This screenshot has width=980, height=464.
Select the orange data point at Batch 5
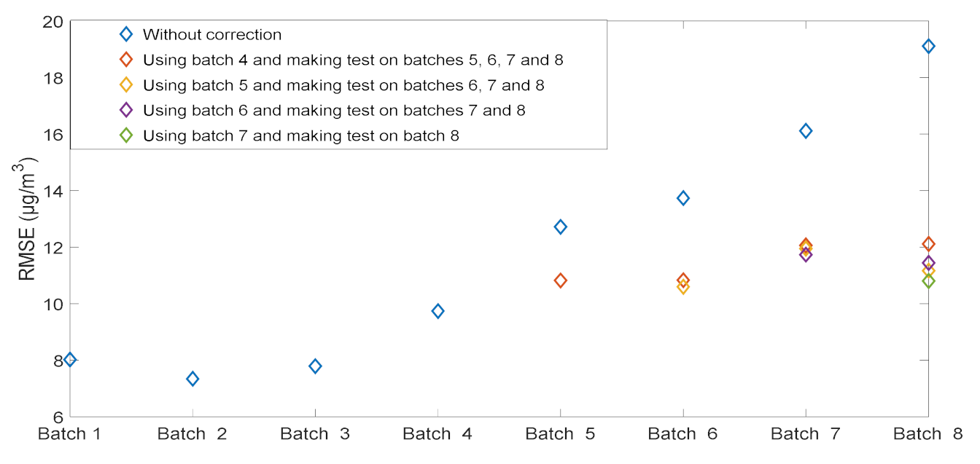coord(560,280)
